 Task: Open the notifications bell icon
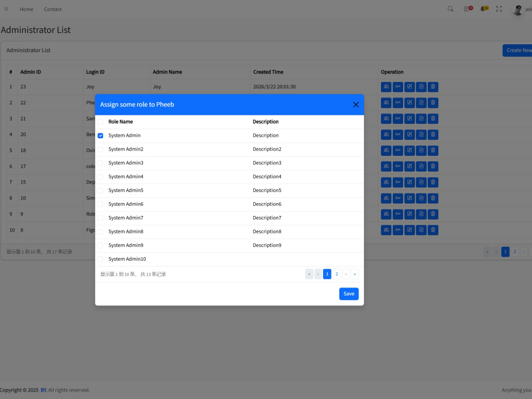[x=484, y=9]
